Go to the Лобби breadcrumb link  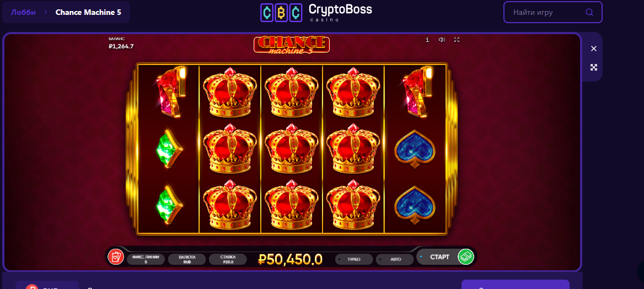pyautogui.click(x=23, y=12)
